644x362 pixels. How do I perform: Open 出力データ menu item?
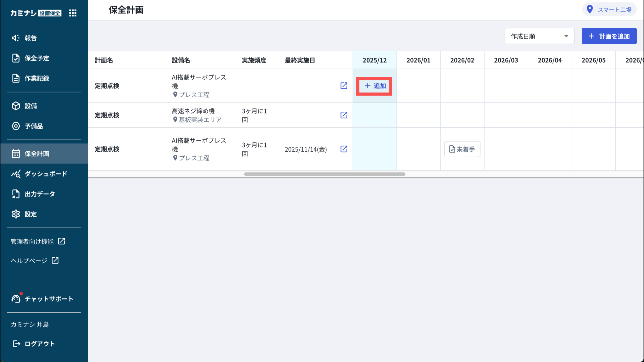40,194
